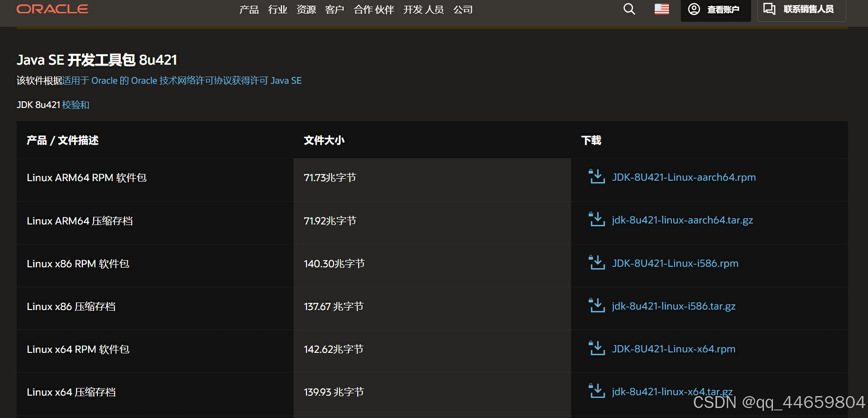
Task: Open the 合作伙伴 menu
Action: coord(374,10)
